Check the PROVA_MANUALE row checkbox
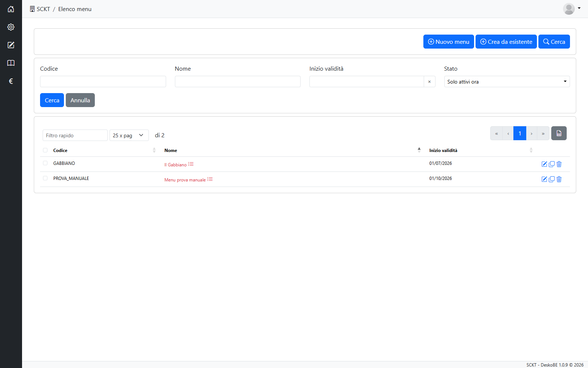Image resolution: width=588 pixels, height=368 pixels. 45,178
